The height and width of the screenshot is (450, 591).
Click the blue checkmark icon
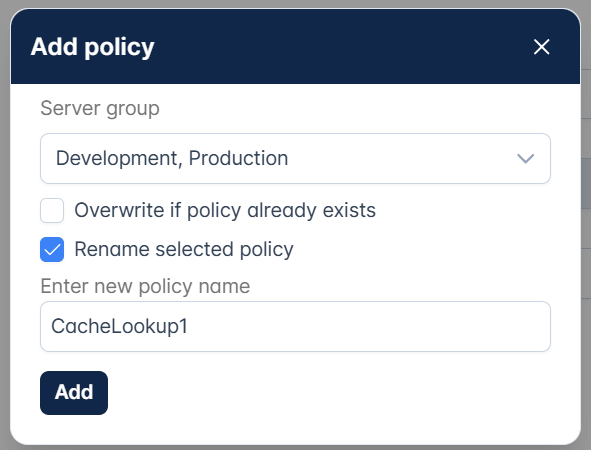point(52,249)
